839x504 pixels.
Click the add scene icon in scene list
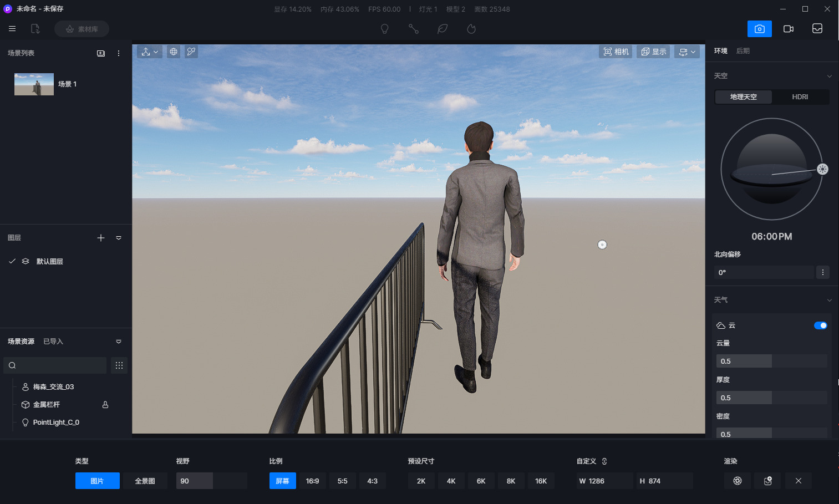[x=101, y=53]
